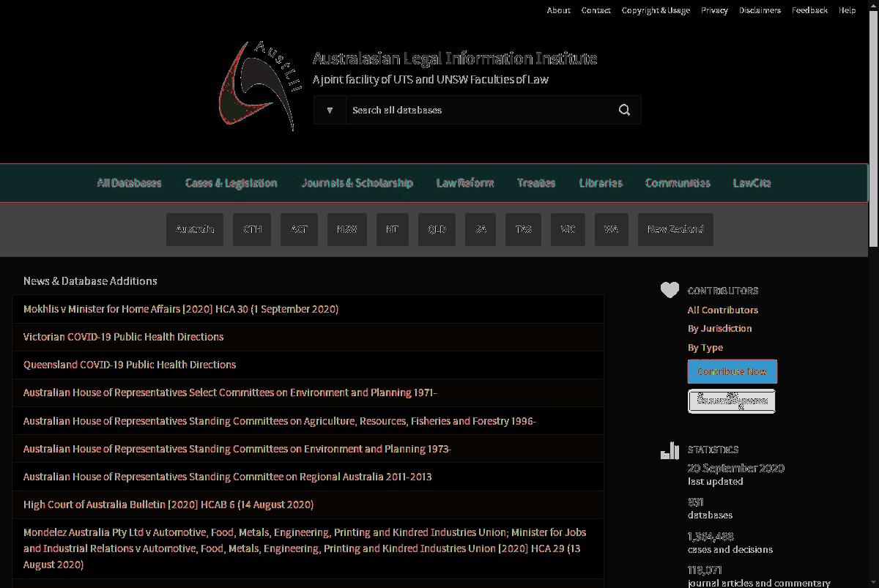Click the QLD jurisdiction button
The height and width of the screenshot is (588, 879).
pos(437,229)
